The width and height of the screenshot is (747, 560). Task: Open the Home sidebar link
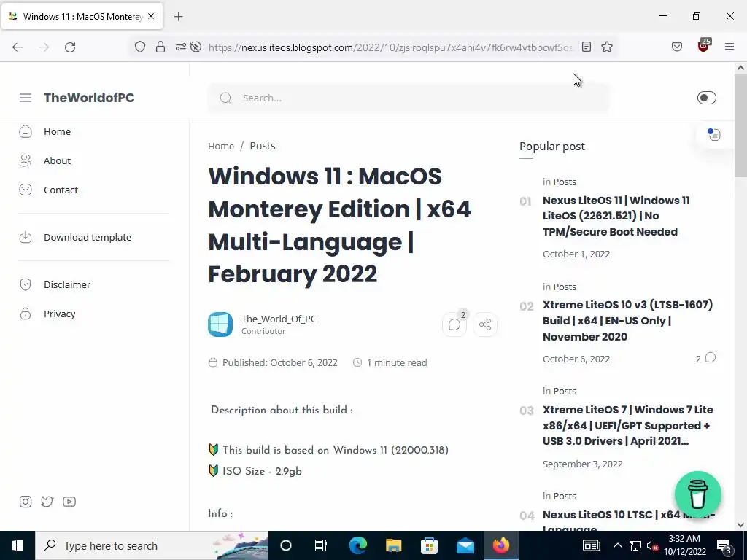(x=57, y=131)
